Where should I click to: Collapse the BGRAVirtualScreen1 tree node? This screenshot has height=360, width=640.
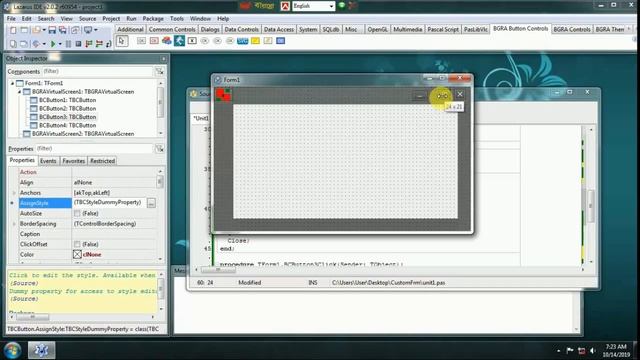[x=19, y=92]
